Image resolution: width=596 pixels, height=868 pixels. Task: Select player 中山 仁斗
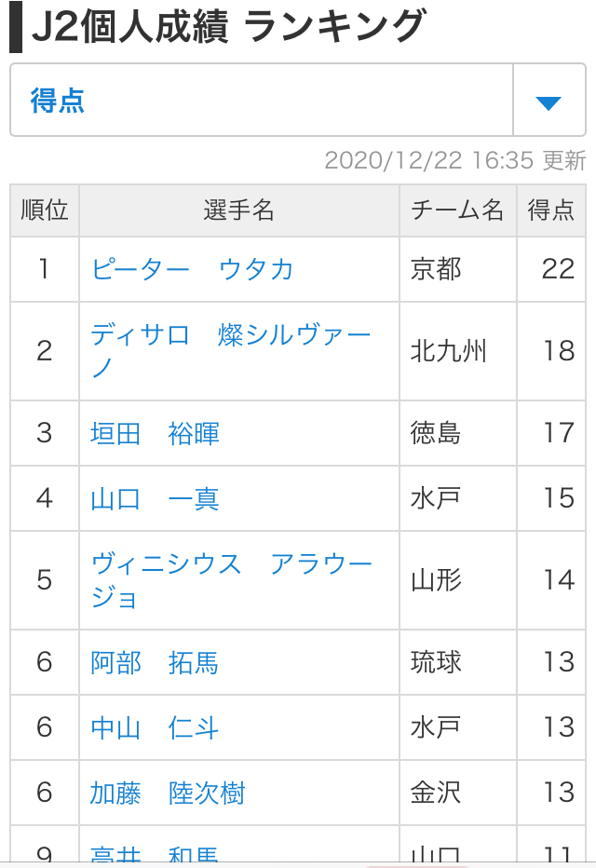pyautogui.click(x=155, y=727)
